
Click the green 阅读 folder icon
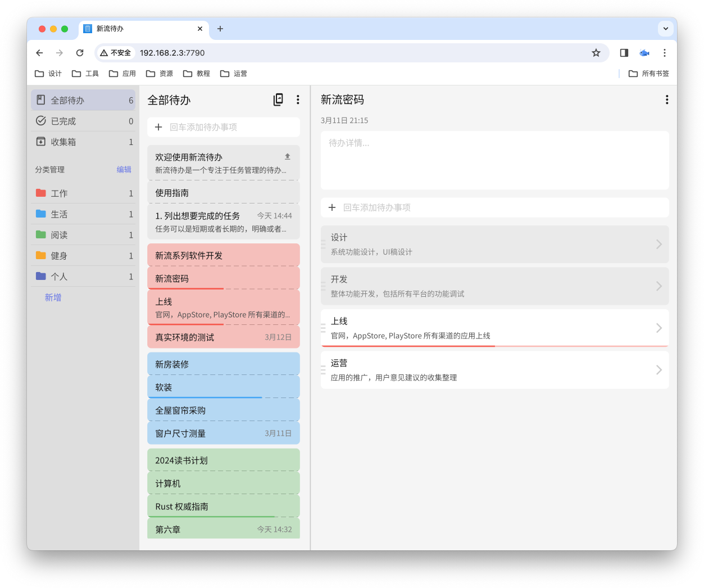41,234
